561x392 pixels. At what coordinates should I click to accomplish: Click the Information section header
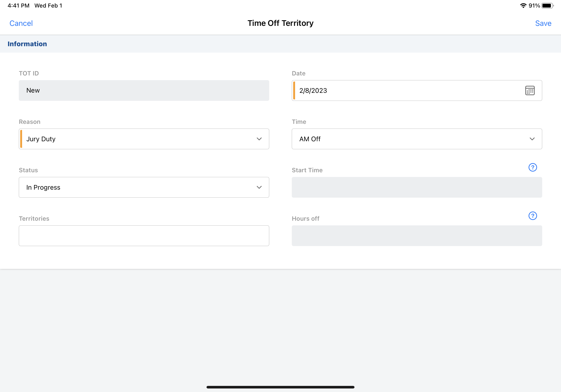coord(27,44)
